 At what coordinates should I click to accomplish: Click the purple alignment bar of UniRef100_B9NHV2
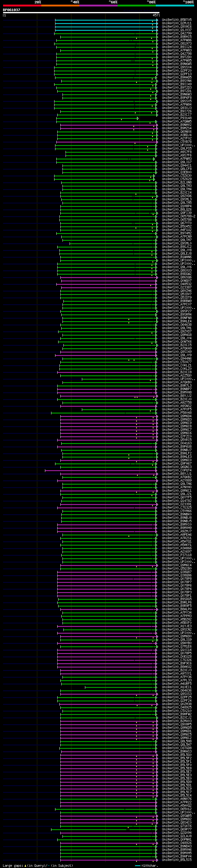109,125
